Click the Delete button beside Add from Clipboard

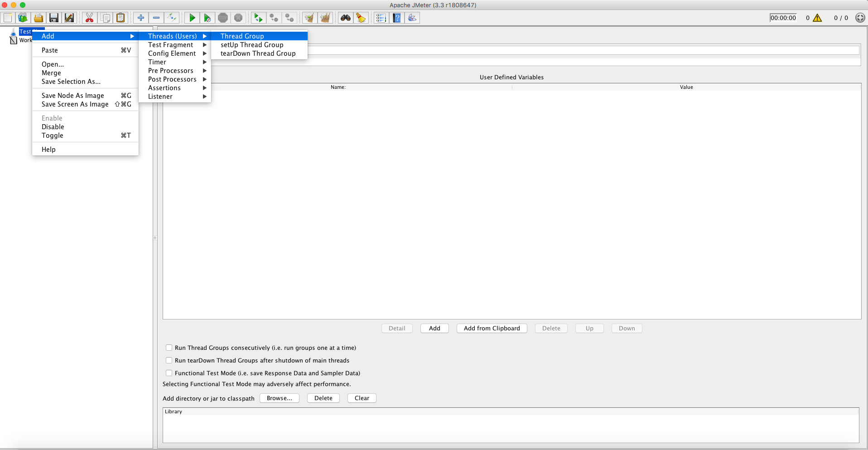pyautogui.click(x=551, y=328)
